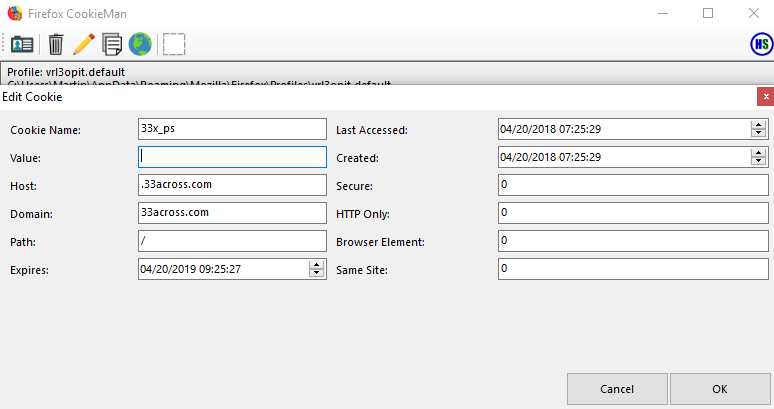Click the HTTP Only value field

point(633,213)
